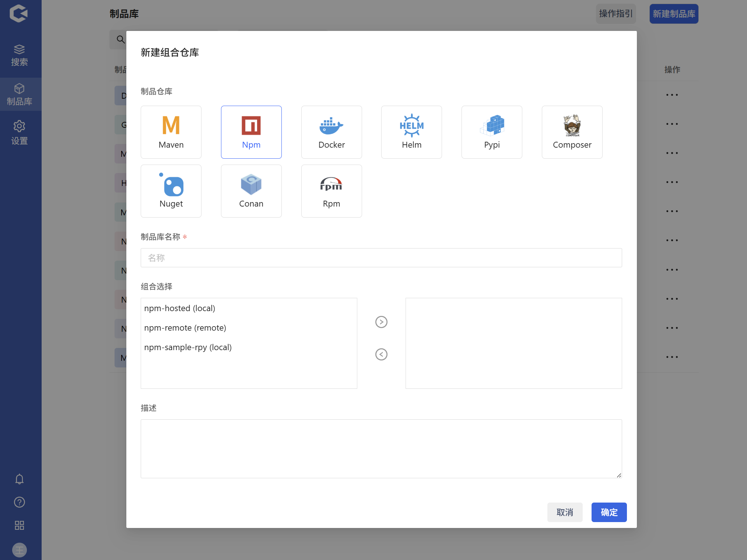Select the Helm repository type

click(411, 132)
